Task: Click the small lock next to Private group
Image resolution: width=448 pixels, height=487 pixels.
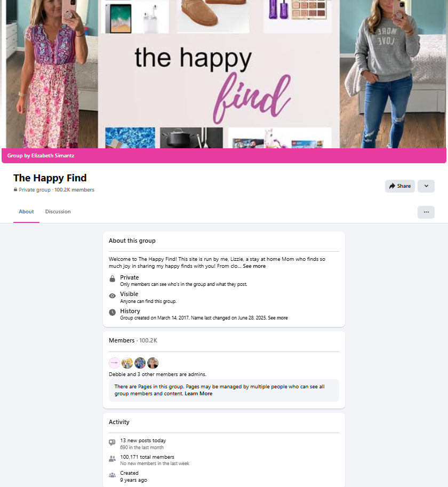Action: coord(15,189)
